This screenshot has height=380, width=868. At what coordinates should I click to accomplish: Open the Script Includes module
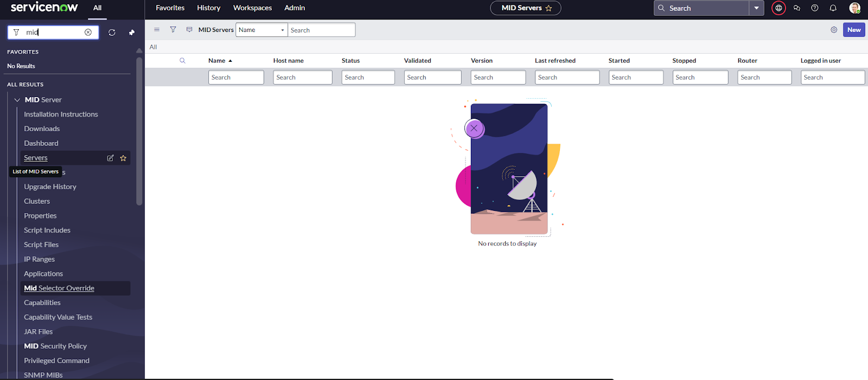tap(47, 230)
